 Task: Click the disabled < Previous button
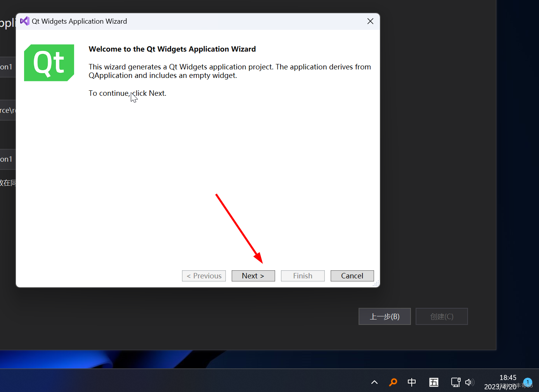click(x=204, y=276)
